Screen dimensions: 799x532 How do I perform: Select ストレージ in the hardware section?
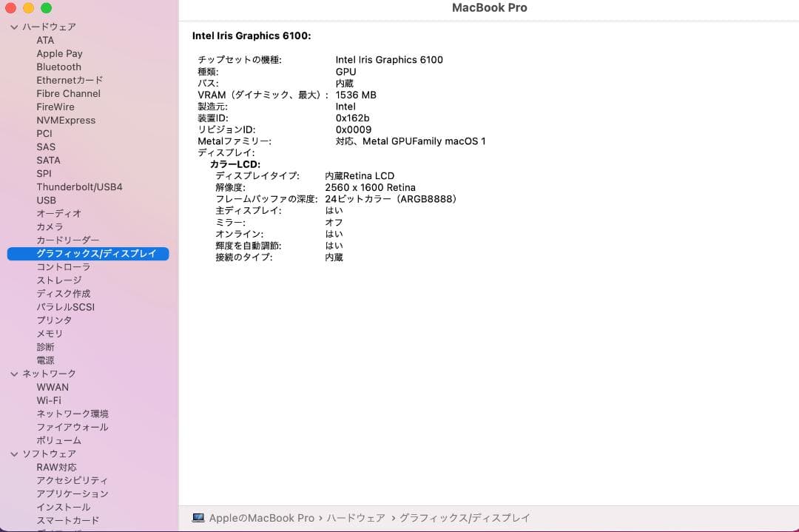click(x=59, y=280)
